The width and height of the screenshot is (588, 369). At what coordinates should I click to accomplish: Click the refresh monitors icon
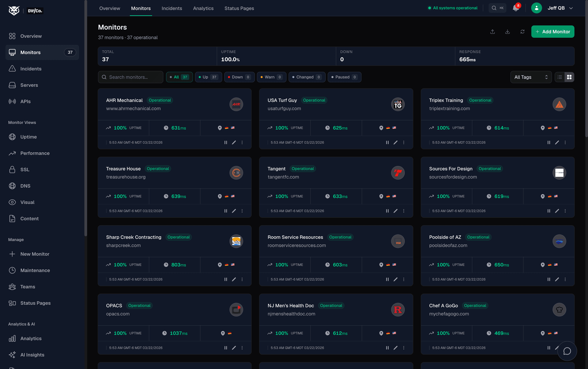pos(522,32)
